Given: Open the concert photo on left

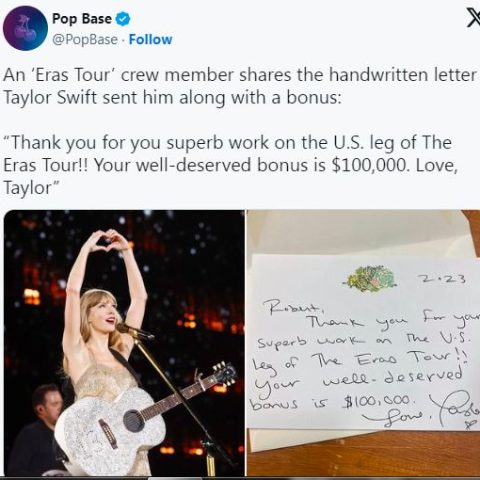Looking at the screenshot, I should (124, 343).
